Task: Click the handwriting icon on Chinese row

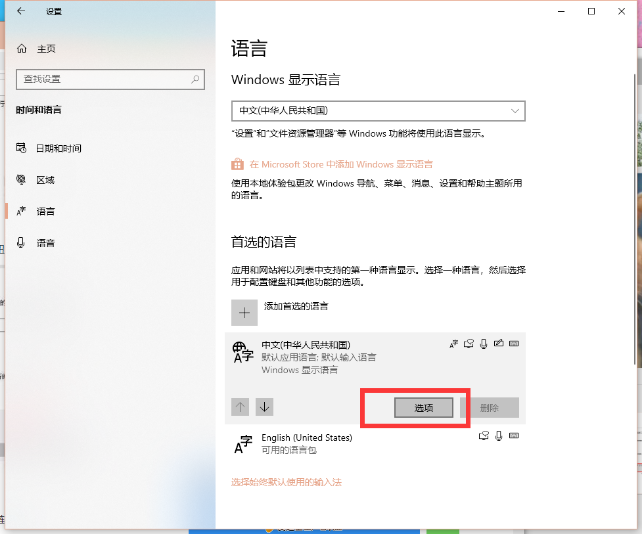Action: click(x=498, y=343)
